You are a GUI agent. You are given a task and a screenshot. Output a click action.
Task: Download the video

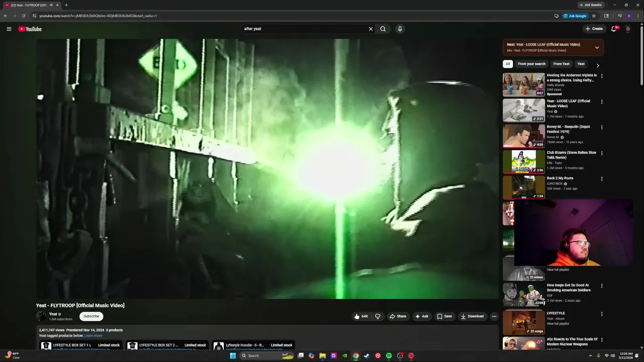472,316
